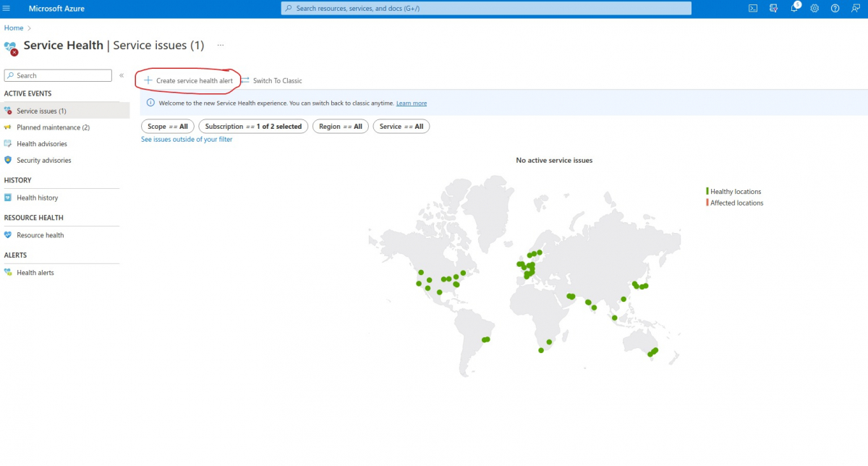Click the Service Health search box

click(58, 75)
